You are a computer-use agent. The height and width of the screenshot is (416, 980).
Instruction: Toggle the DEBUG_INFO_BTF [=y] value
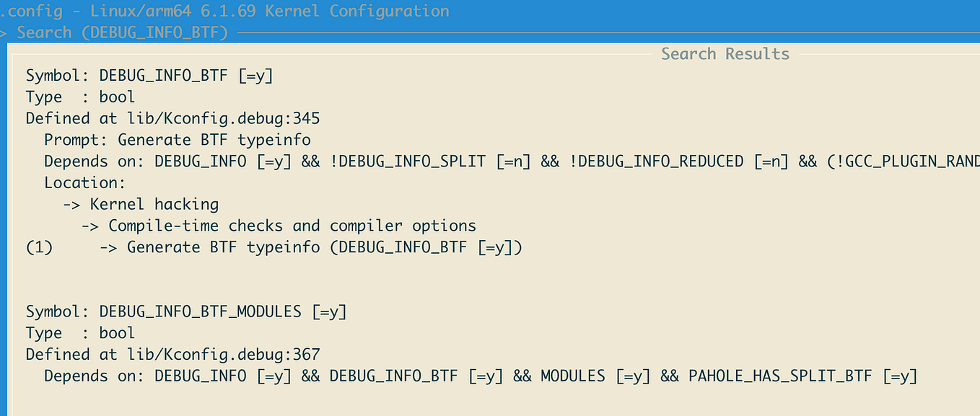(x=256, y=75)
